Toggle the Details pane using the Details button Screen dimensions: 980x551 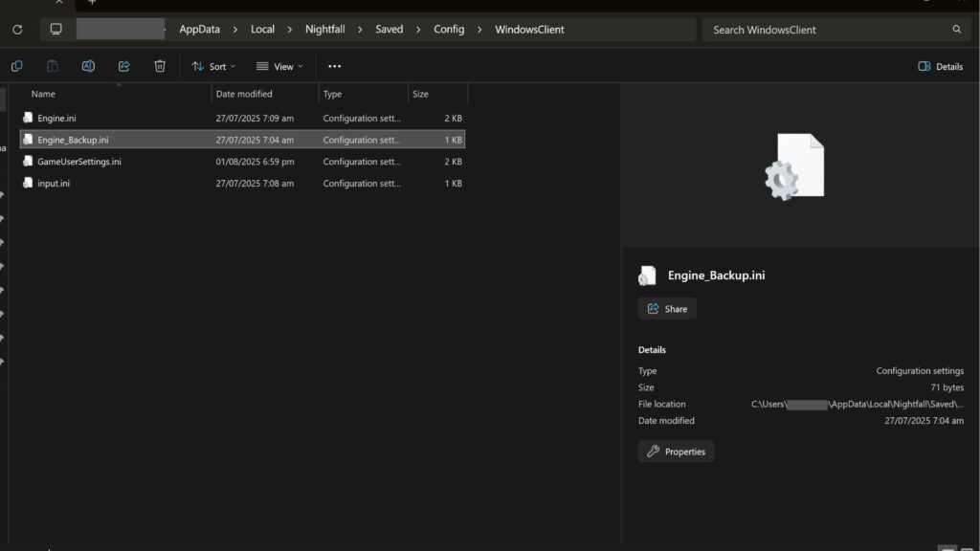coord(939,66)
